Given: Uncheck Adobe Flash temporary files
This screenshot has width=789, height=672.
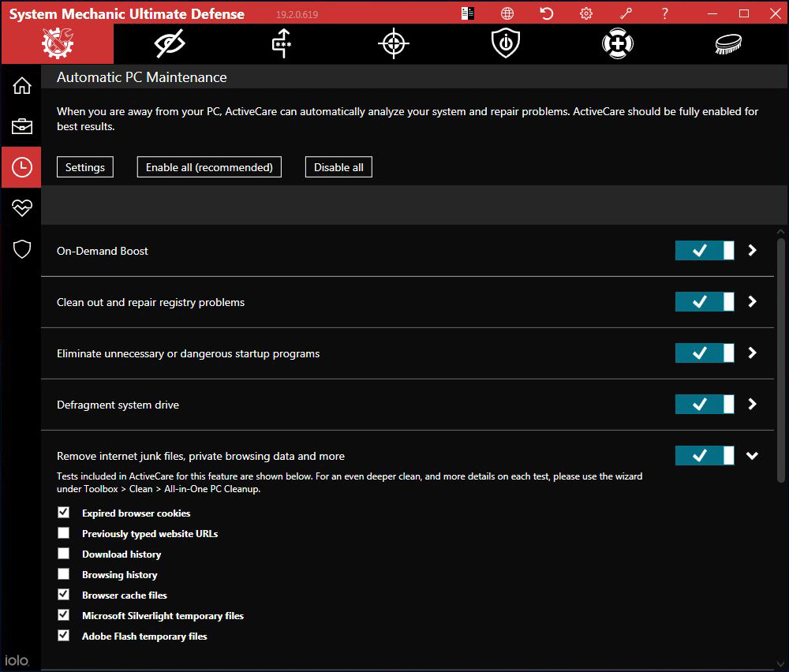Looking at the screenshot, I should click(63, 635).
